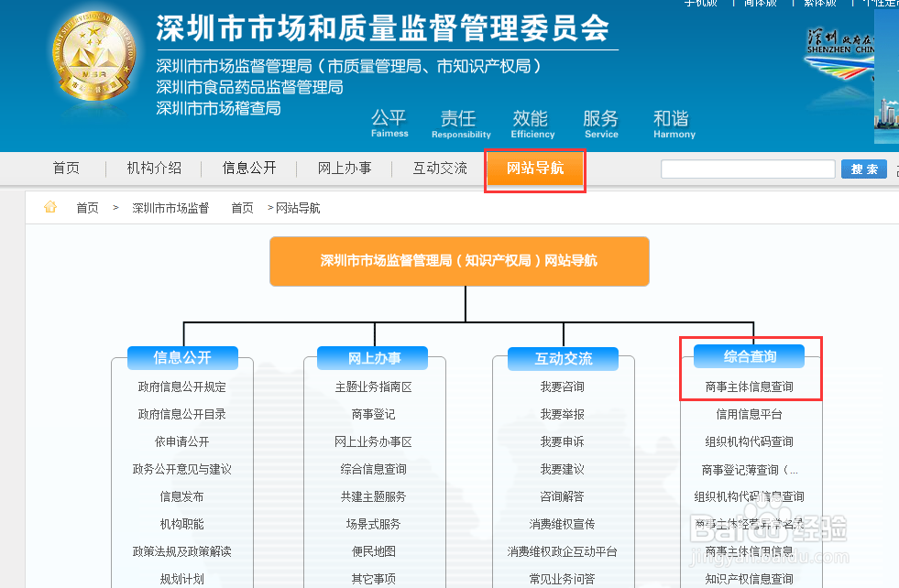Viewport: 899px width, 588px height.
Task: Open the 信息公开 navigation menu
Action: pyautogui.click(x=248, y=169)
